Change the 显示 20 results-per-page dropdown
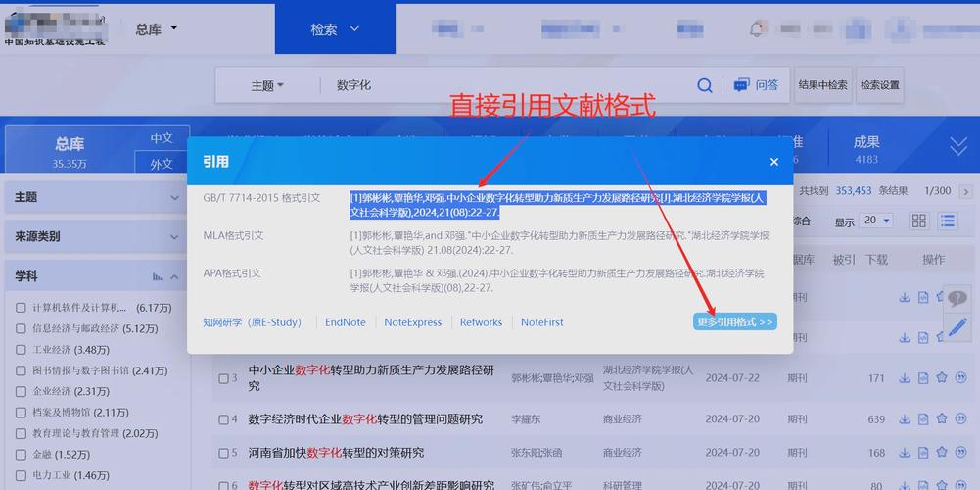This screenshot has height=490, width=980. [x=875, y=221]
